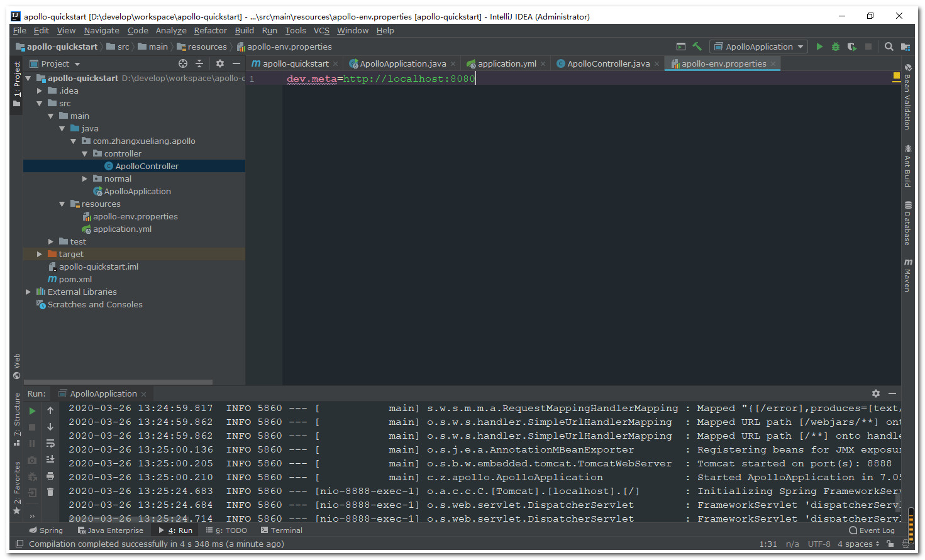Click the read-only lock icon in status bar
This screenshot has height=560, width=925.
point(890,544)
